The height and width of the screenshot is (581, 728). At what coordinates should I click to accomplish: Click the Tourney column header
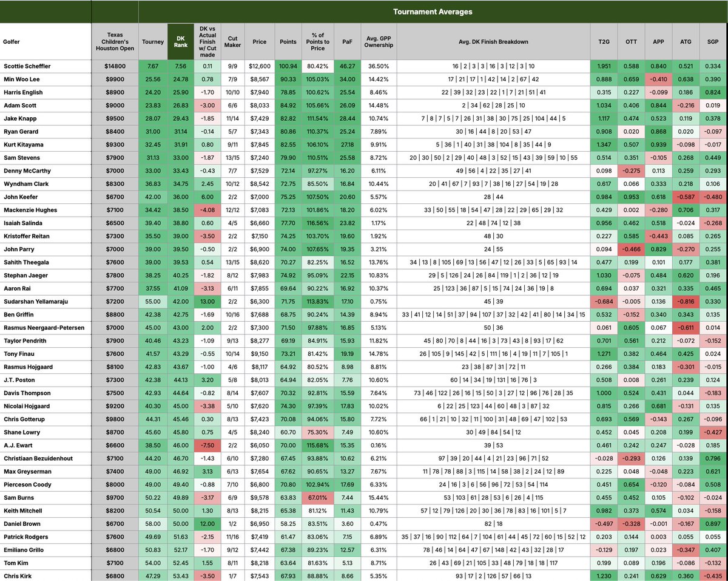point(153,42)
